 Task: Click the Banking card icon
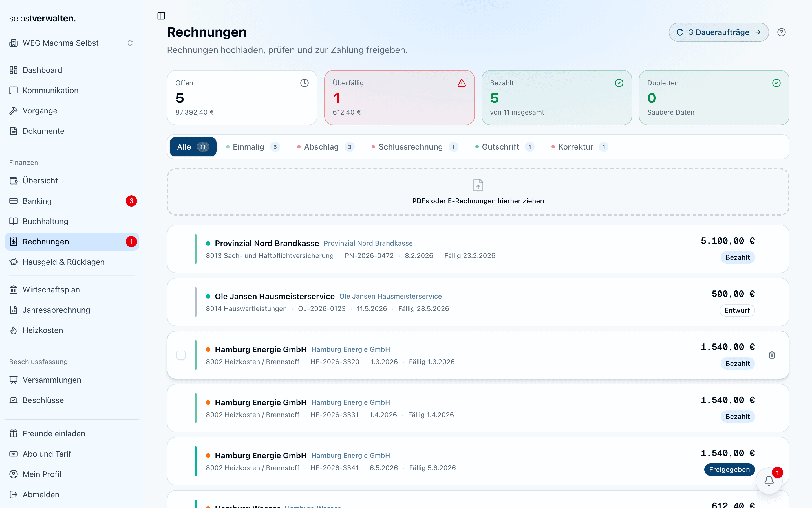click(x=14, y=201)
